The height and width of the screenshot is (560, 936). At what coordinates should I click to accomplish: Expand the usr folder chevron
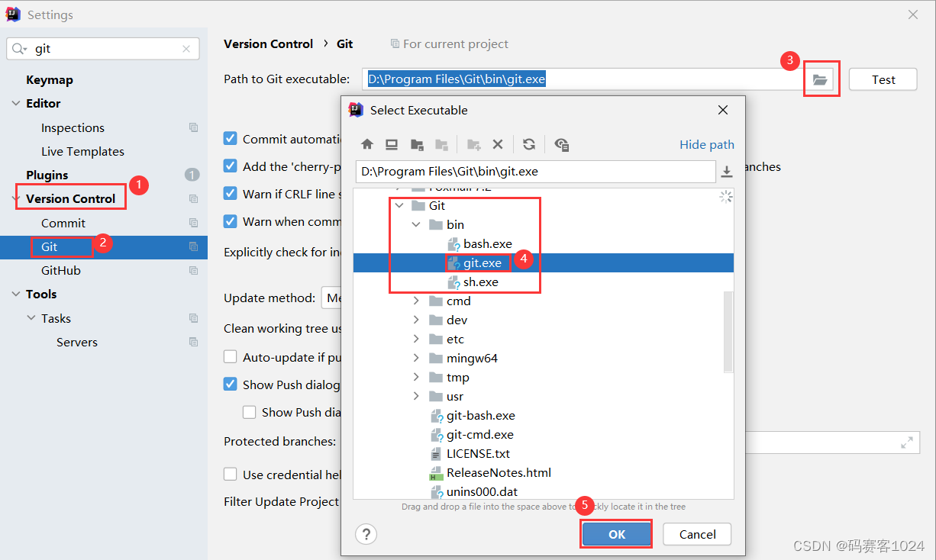point(416,396)
